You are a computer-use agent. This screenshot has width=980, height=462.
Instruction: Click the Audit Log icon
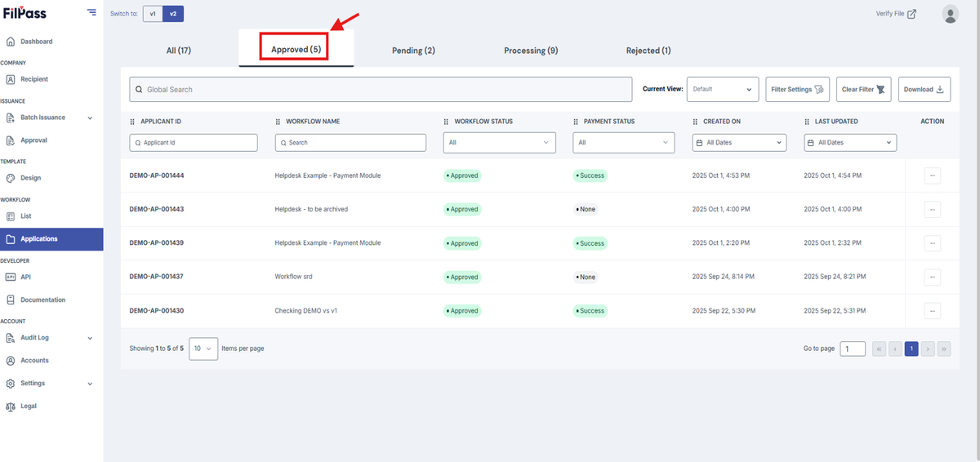point(11,338)
